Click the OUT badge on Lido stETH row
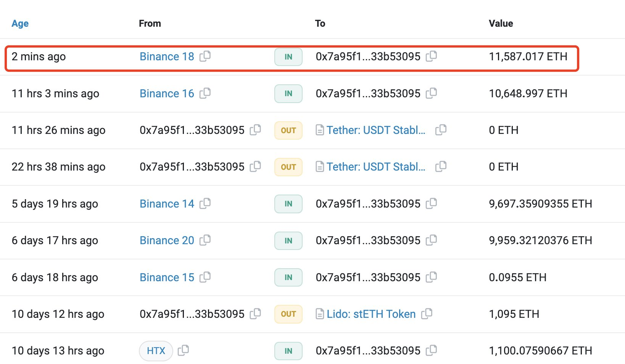625x364 pixels. tap(288, 314)
